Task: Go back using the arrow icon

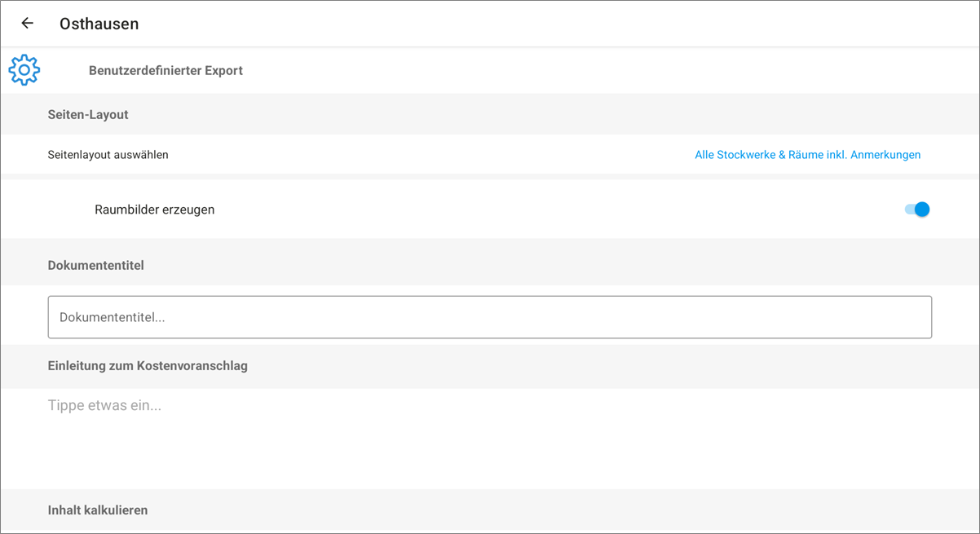Action: coord(27,24)
